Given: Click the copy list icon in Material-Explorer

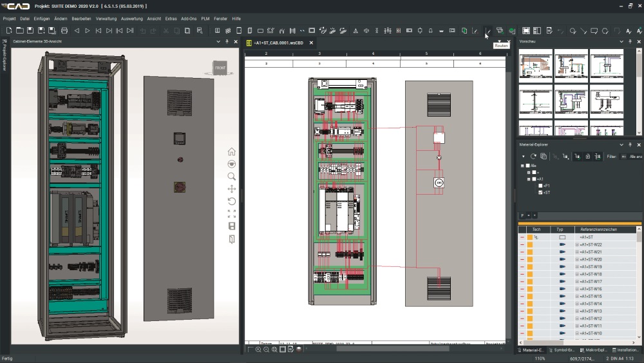Looking at the screenshot, I should [x=544, y=156].
